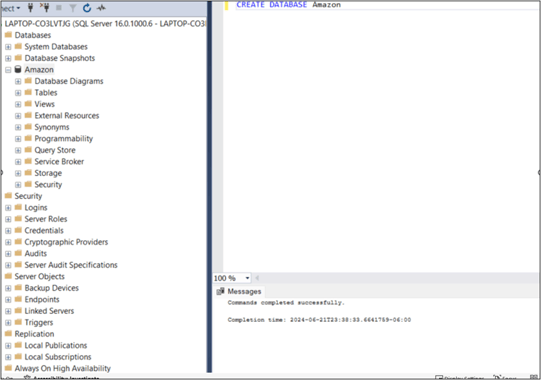Screen dimensions: 541x380
Task: Select the Service Broker label
Action: click(59, 162)
